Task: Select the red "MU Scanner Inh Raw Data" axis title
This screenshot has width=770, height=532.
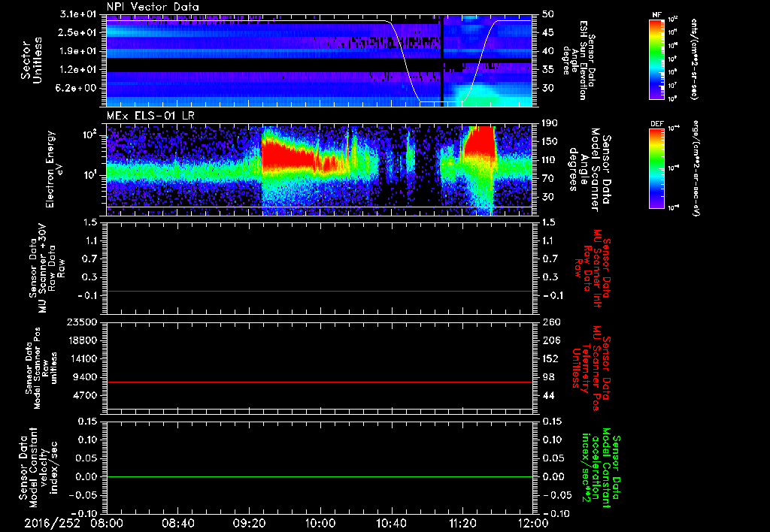Action: pos(593,268)
